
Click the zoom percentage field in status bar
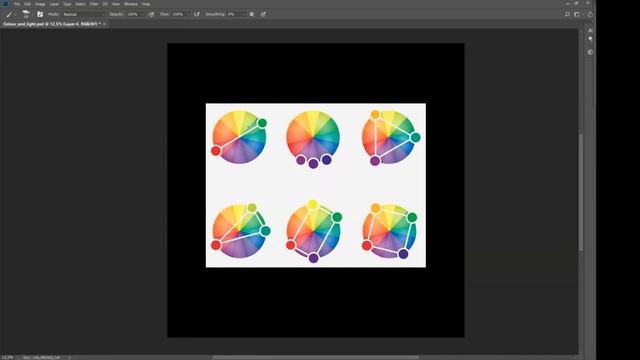tap(7, 358)
